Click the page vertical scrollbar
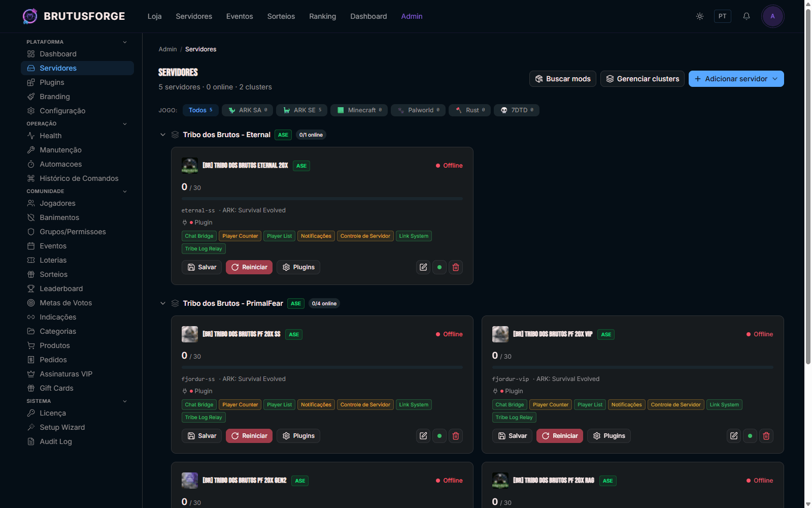 (808, 186)
